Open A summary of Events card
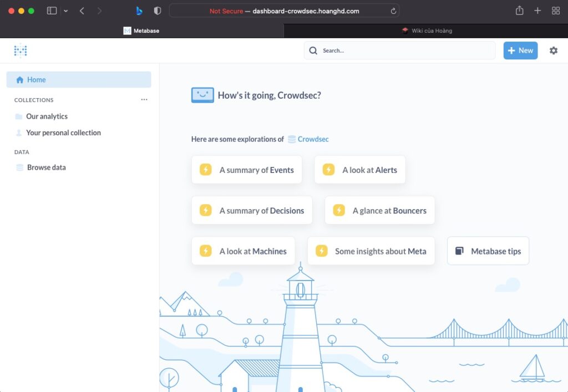The width and height of the screenshot is (568, 392). [x=247, y=170]
